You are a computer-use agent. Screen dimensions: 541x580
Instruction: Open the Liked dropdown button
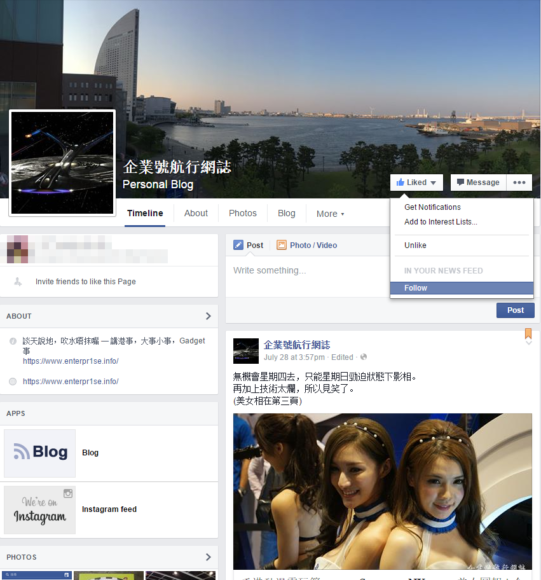point(416,182)
